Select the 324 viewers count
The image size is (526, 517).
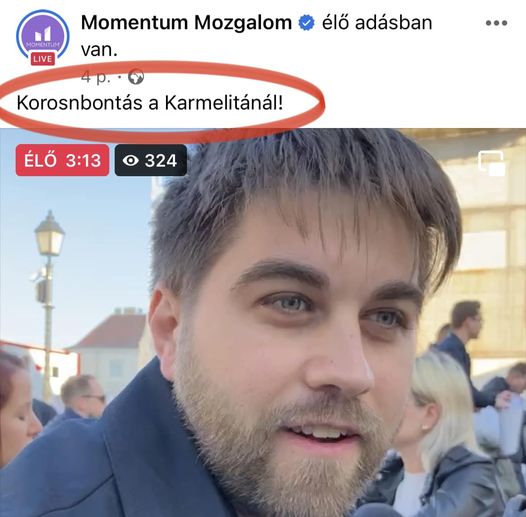[161, 160]
